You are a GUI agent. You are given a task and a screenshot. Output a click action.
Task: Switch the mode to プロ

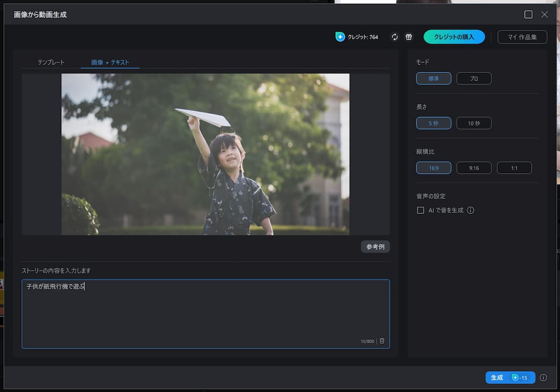[473, 78]
